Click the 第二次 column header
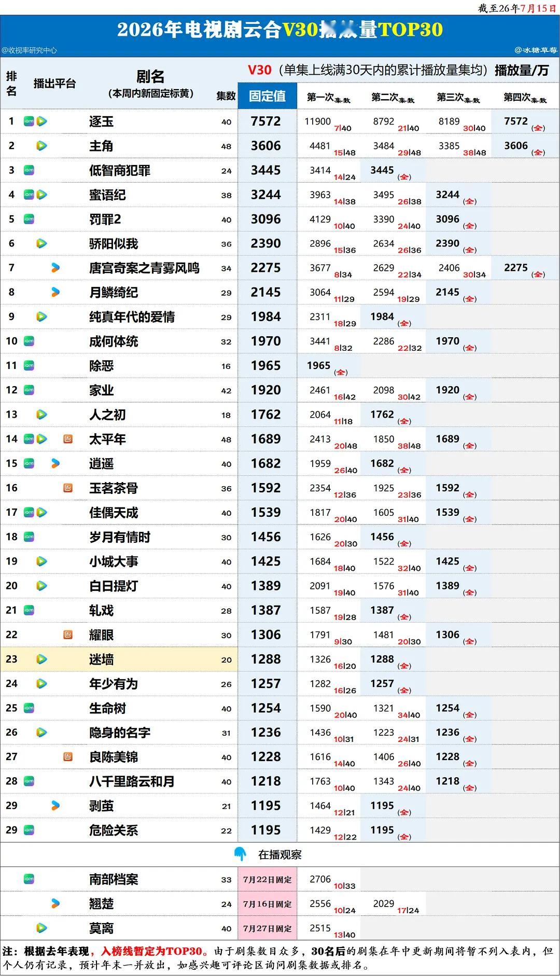The image size is (560, 976). click(x=393, y=98)
